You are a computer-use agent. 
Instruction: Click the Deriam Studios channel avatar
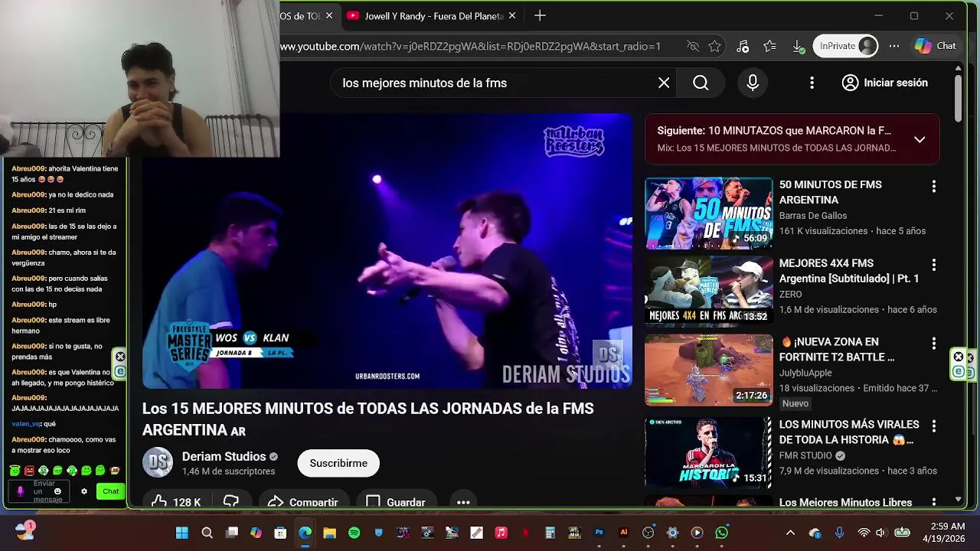(x=158, y=462)
